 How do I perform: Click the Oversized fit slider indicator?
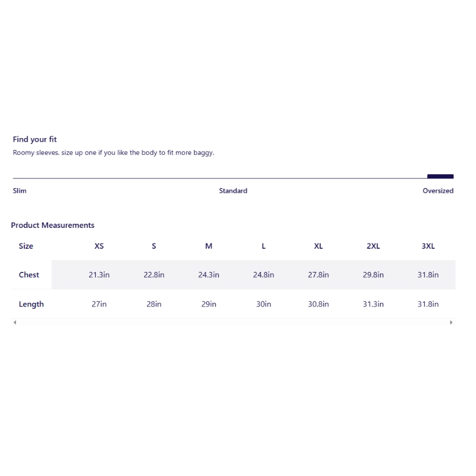click(x=440, y=176)
